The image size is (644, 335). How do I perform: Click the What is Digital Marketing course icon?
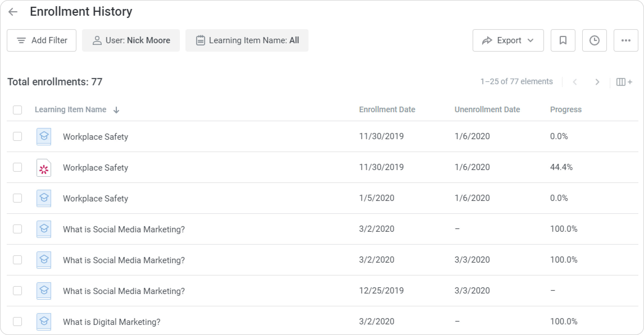click(44, 321)
